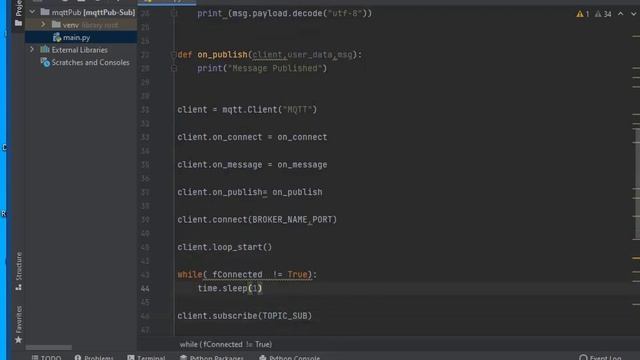Viewport: 640px width, 360px height.
Task: Click the External Libraries icon
Action: point(44,50)
